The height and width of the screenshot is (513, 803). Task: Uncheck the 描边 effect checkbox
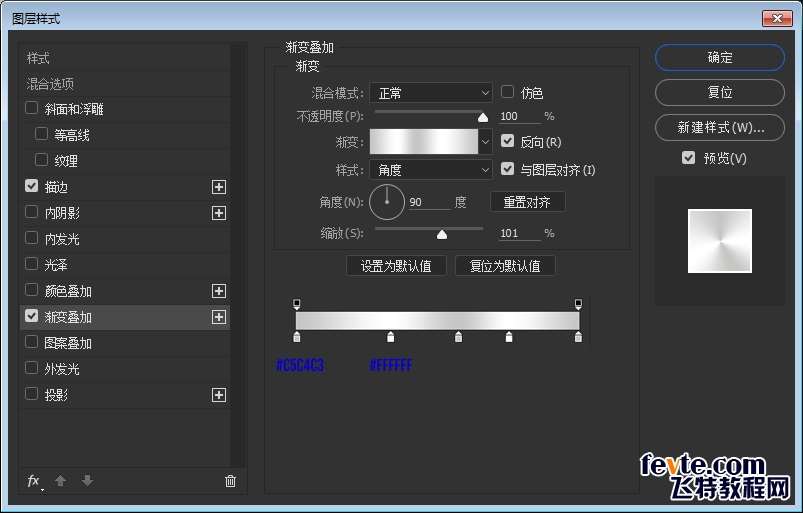(x=31, y=186)
